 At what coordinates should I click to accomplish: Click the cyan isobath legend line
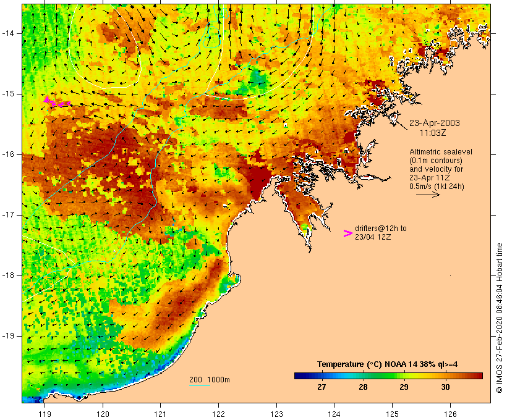point(200,385)
